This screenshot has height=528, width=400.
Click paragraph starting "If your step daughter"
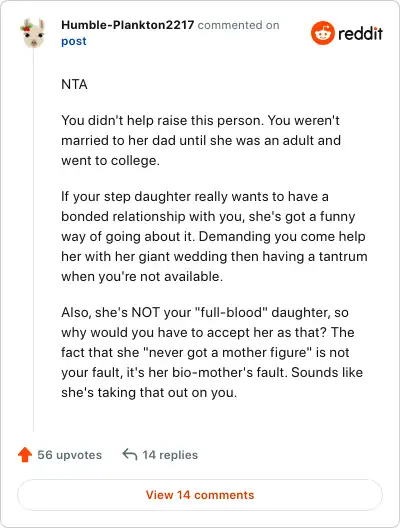point(214,236)
